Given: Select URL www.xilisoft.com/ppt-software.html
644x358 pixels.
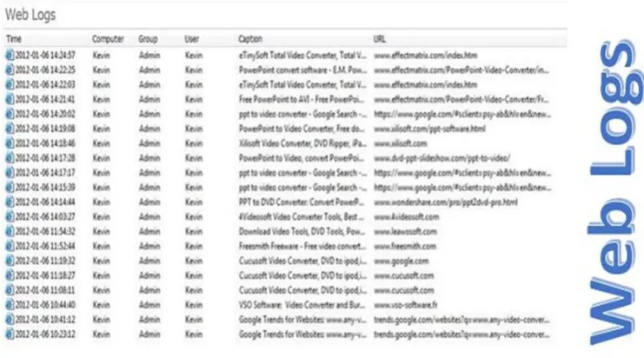Looking at the screenshot, I should (x=429, y=129).
